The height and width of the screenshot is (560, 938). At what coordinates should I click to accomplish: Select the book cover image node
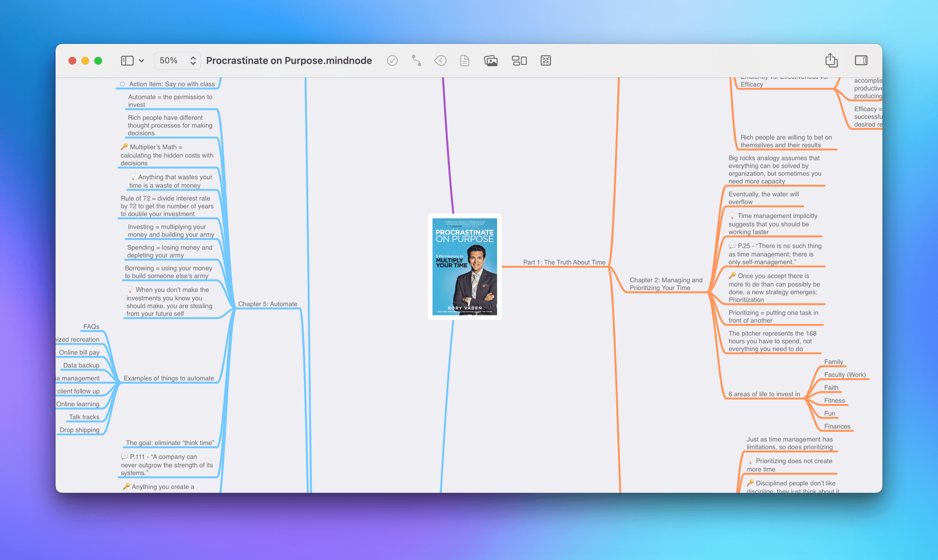coord(465,267)
